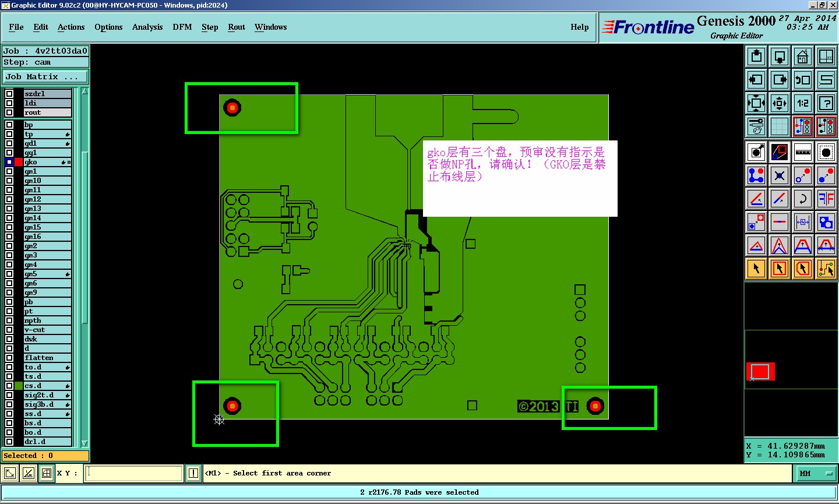Click the Home view house icon
The width and height of the screenshot is (839, 504).
coord(803,57)
